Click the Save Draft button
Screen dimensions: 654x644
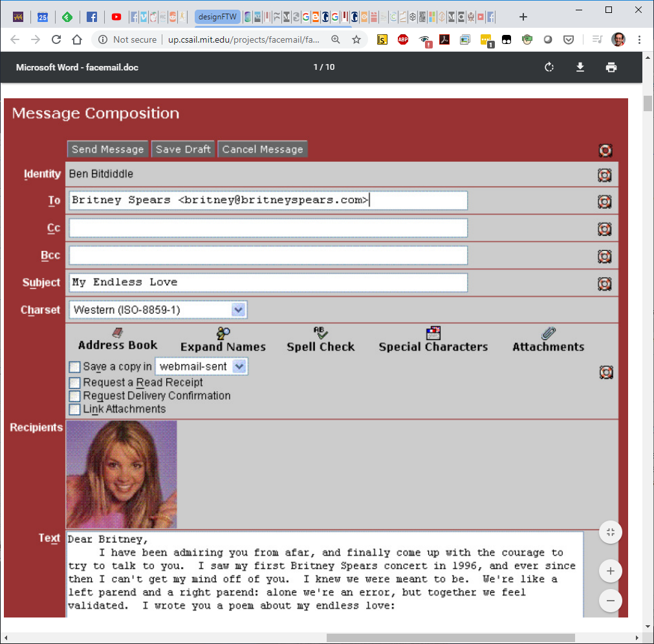(183, 149)
